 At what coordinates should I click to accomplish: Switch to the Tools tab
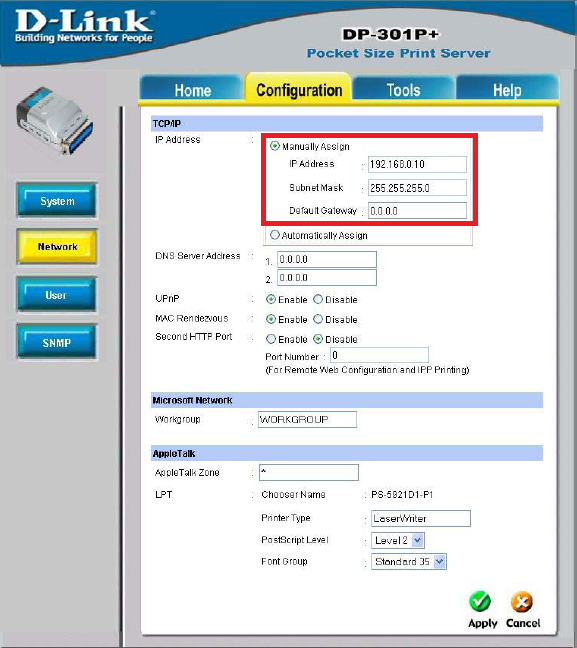pos(403,88)
